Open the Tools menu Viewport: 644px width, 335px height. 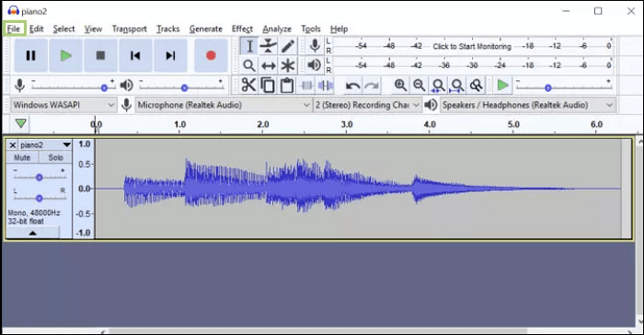click(311, 29)
